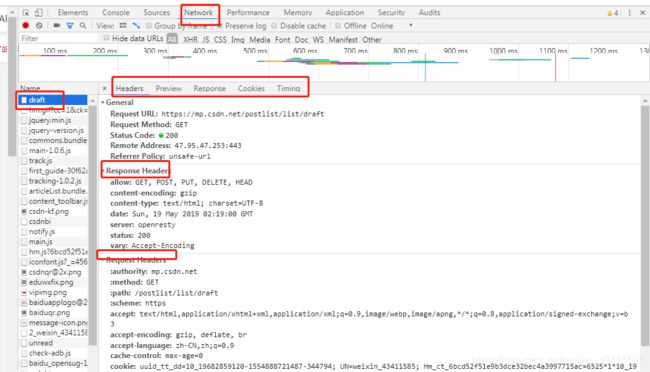This screenshot has height=372, width=650.
Task: Filter requests by Media
Action: point(260,40)
